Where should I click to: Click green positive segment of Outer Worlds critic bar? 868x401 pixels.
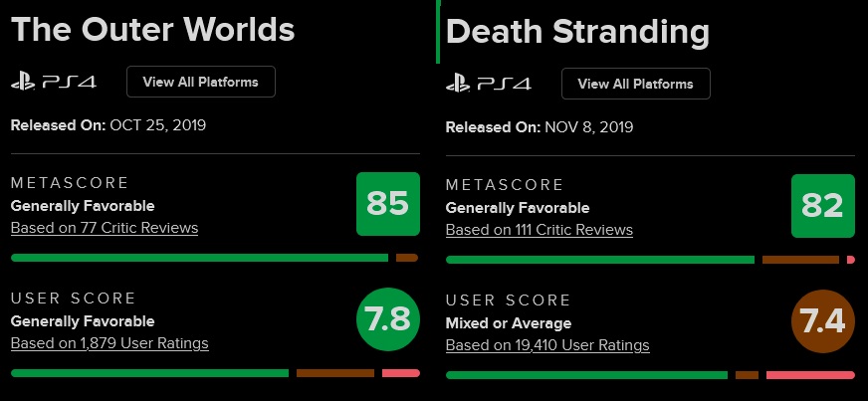pos(199,258)
